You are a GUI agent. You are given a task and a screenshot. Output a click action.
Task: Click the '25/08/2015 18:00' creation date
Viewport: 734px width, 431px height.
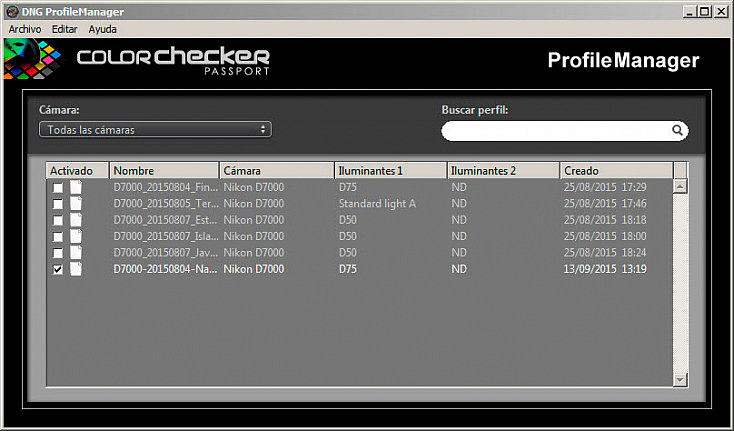pyautogui.click(x=605, y=236)
